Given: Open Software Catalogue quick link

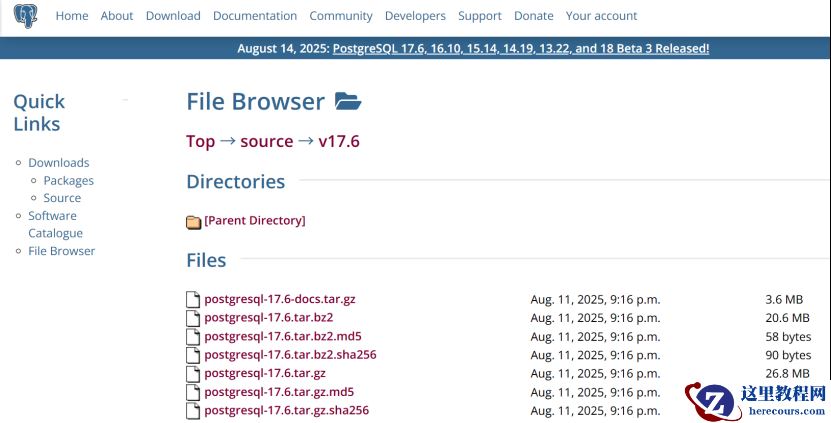Looking at the screenshot, I should 54,224.
